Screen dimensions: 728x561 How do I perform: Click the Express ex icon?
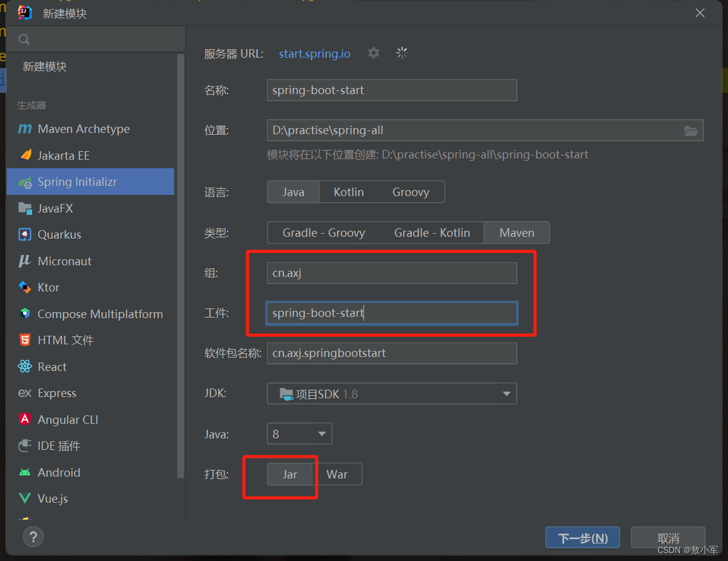click(x=25, y=393)
